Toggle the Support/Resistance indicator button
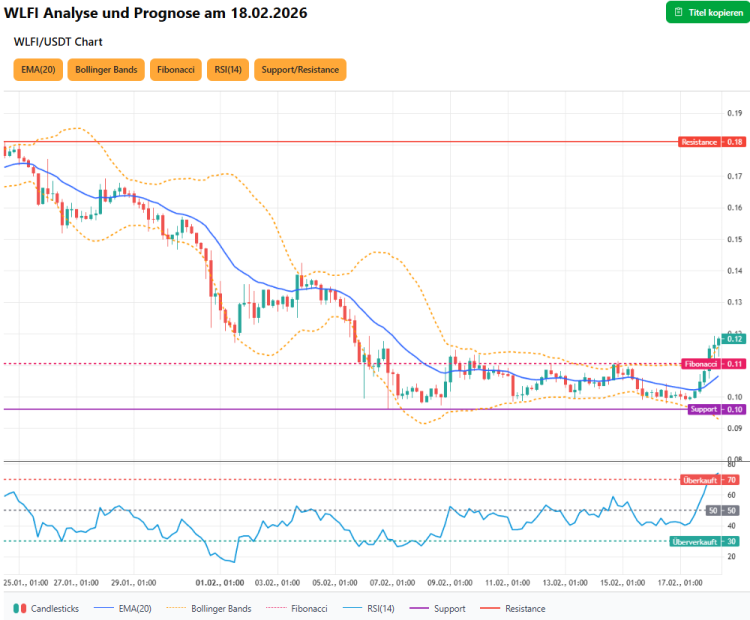750x620 pixels. (300, 70)
